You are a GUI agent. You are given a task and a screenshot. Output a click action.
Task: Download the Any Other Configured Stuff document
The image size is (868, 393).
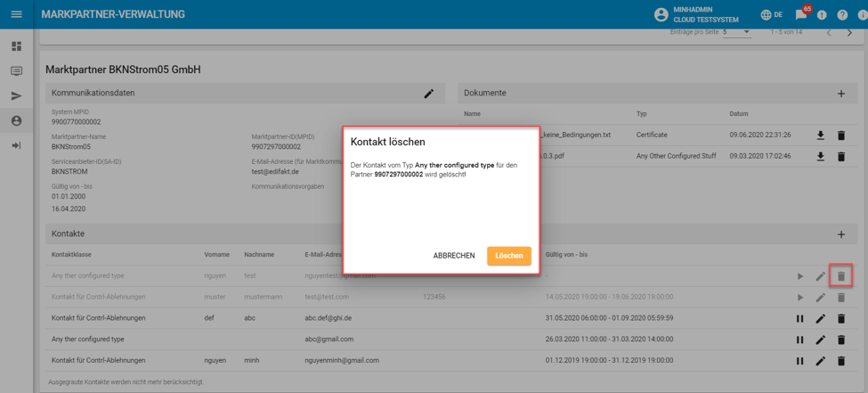[821, 157]
